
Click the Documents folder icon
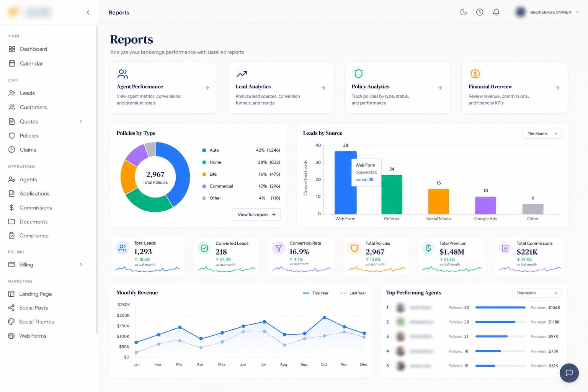pos(11,222)
